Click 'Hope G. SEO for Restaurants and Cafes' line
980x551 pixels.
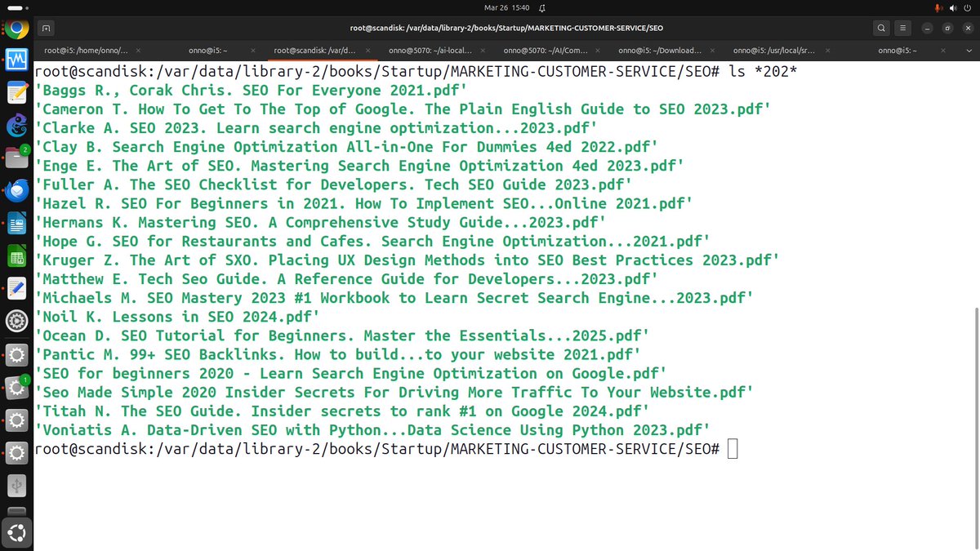pos(372,241)
